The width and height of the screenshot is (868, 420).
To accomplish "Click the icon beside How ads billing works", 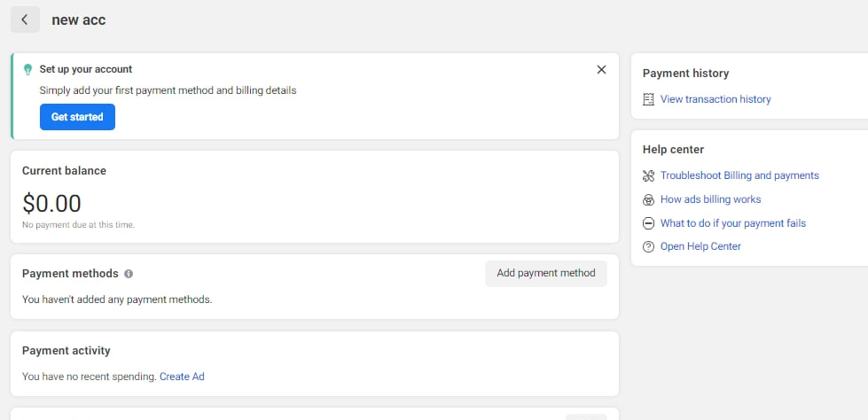I will coord(648,199).
